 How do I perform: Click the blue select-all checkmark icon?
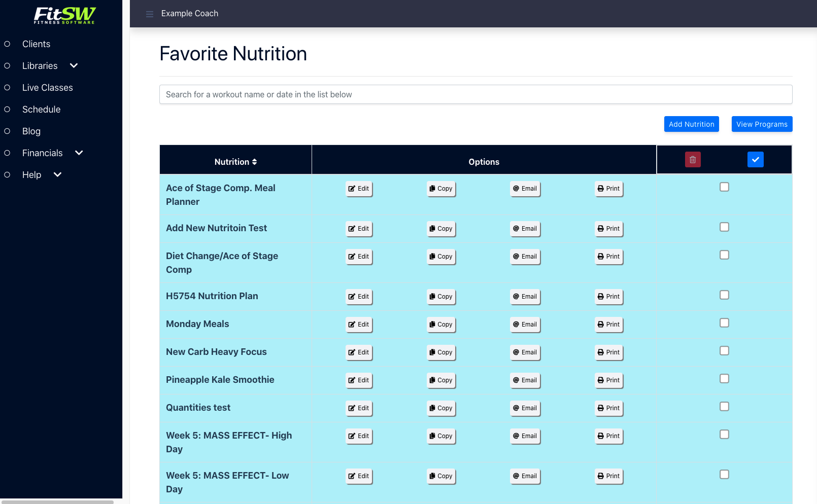755,160
